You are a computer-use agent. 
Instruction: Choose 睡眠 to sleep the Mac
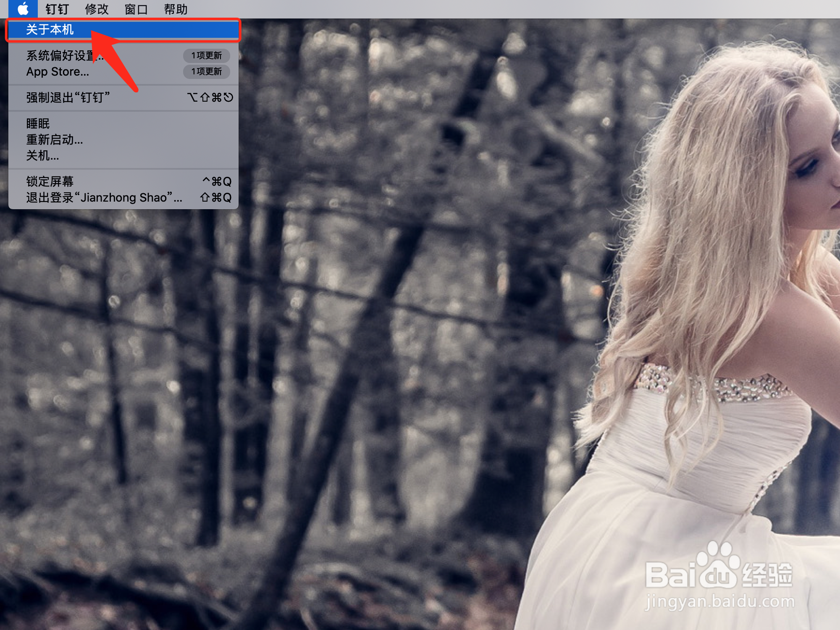point(38,123)
